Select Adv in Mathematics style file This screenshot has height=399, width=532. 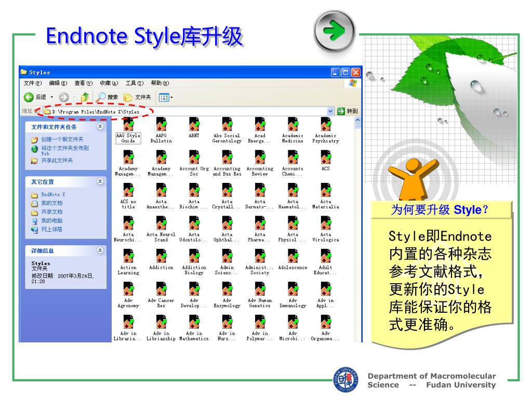(x=194, y=328)
